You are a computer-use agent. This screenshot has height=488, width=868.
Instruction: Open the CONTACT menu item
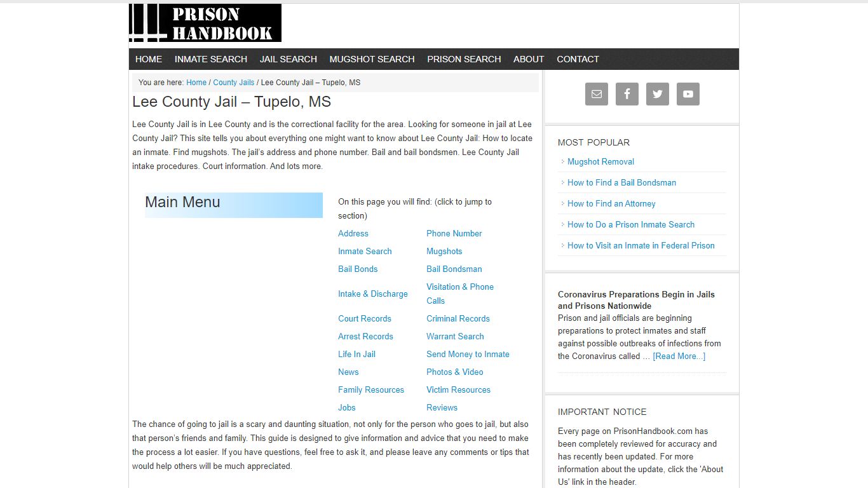point(578,59)
